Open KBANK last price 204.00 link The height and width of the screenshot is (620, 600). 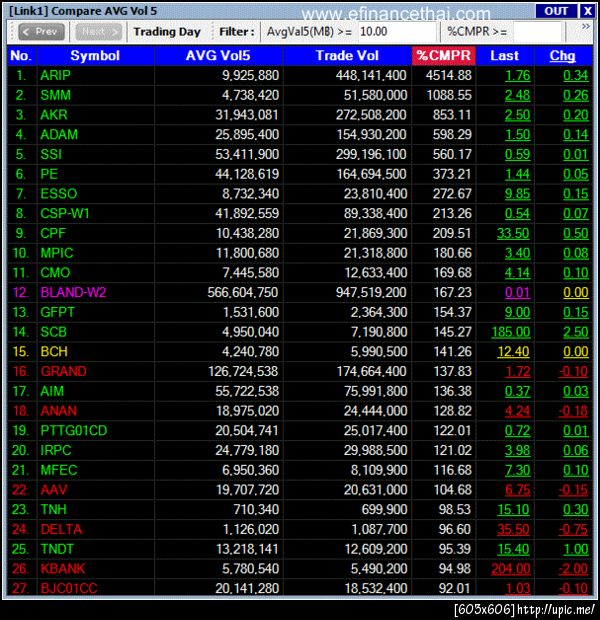[x=511, y=569]
